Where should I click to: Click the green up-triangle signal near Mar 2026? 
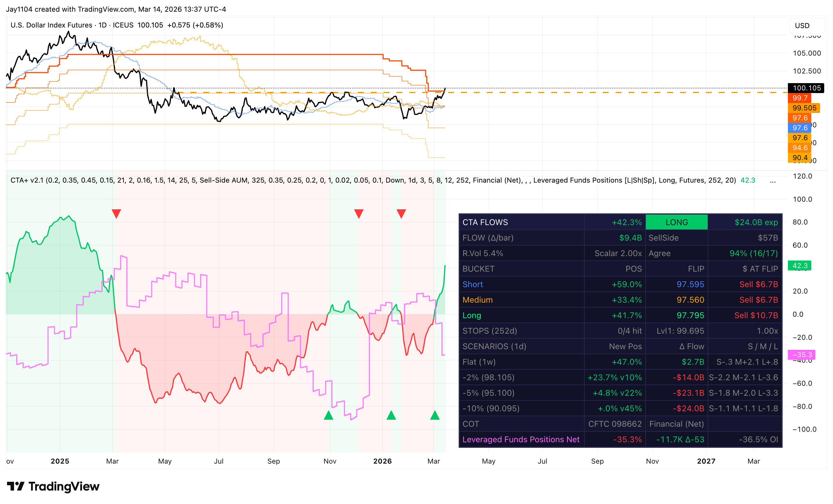coord(435,416)
